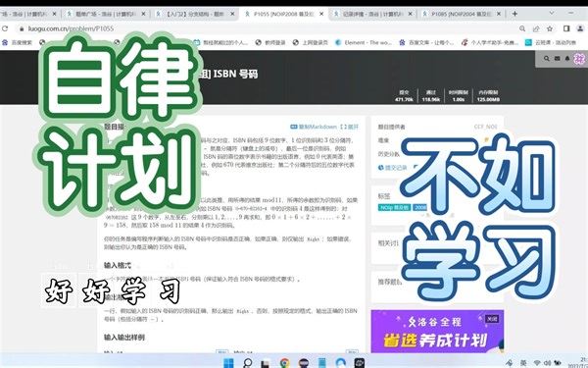Click the 提交 471.70k stat
588x368 pixels.
coord(404,96)
